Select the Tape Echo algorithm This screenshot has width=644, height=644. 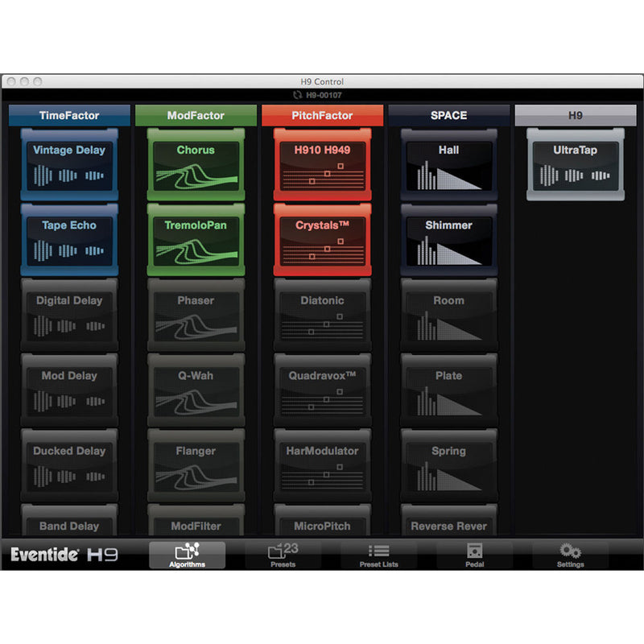point(69,239)
